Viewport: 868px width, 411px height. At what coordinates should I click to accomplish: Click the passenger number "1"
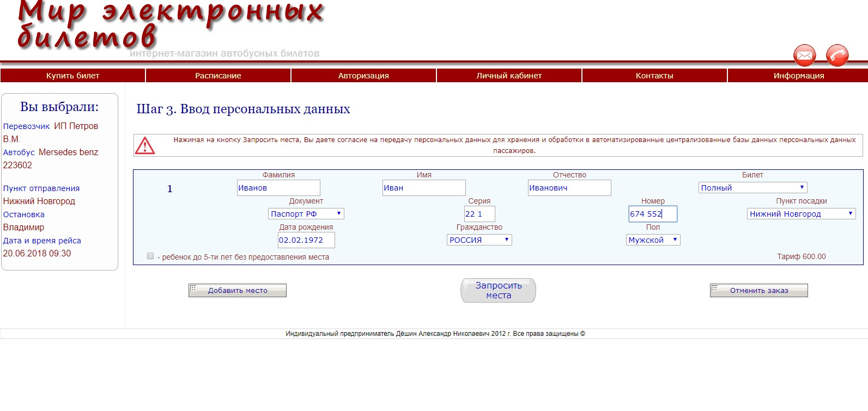(x=169, y=189)
